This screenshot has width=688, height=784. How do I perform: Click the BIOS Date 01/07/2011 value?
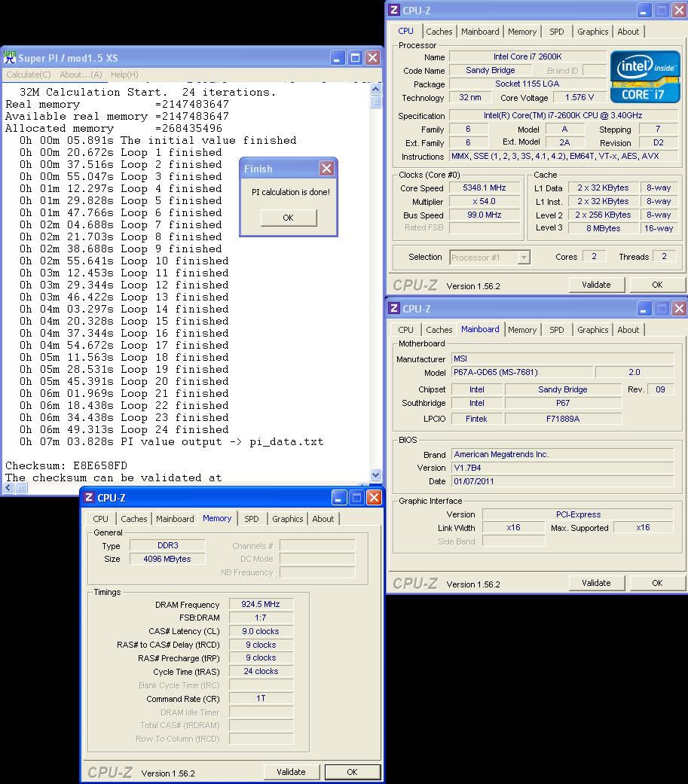[x=562, y=481]
